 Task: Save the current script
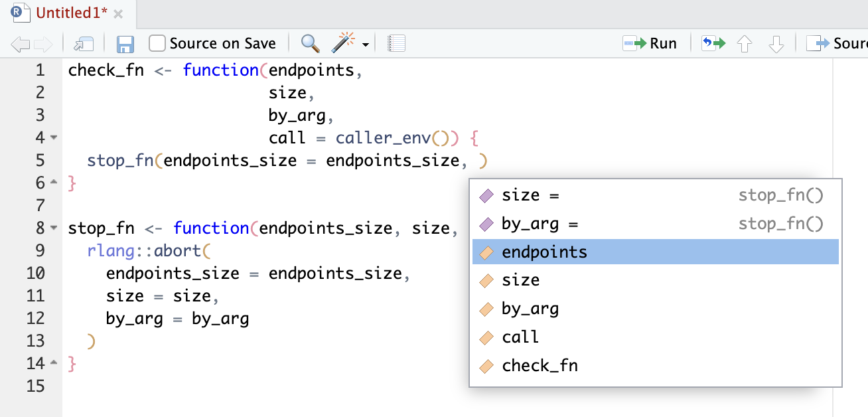[x=125, y=42]
